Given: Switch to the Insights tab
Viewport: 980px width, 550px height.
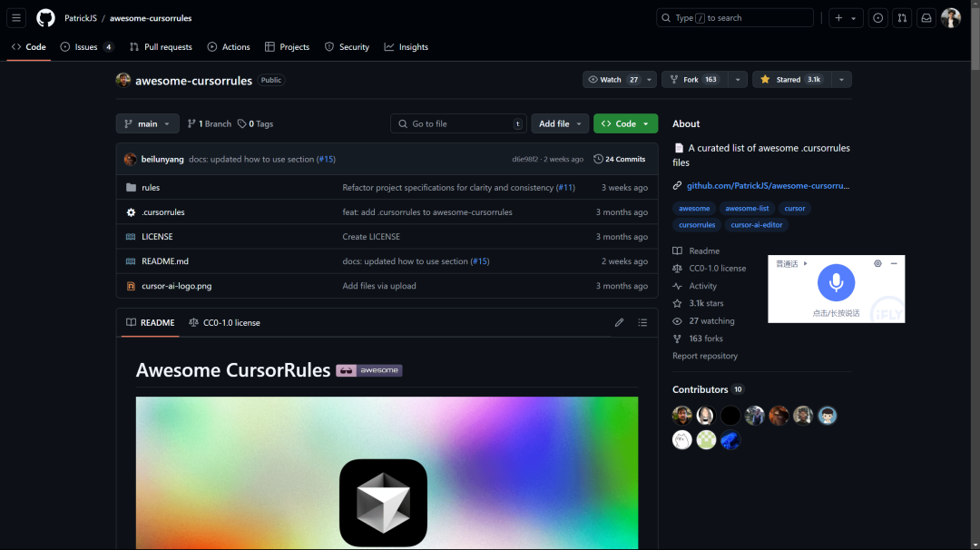Looking at the screenshot, I should pyautogui.click(x=407, y=47).
